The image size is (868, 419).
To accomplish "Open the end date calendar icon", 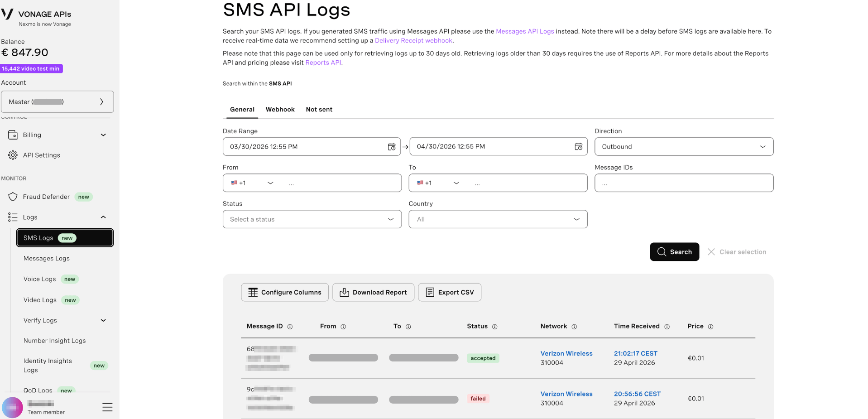I will click(x=579, y=147).
